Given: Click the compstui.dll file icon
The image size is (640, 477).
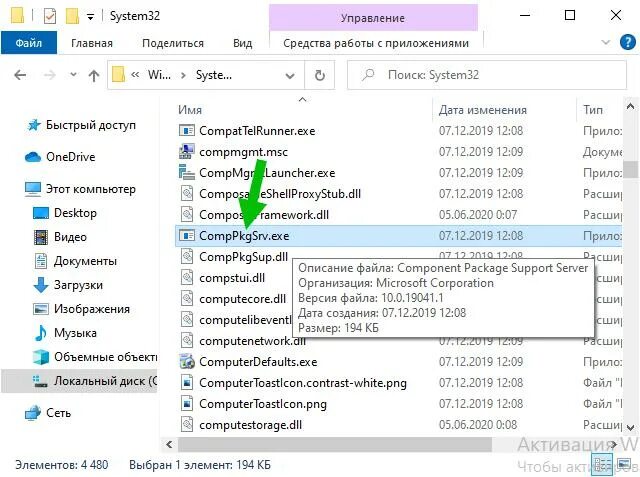Looking at the screenshot, I should (187, 278).
